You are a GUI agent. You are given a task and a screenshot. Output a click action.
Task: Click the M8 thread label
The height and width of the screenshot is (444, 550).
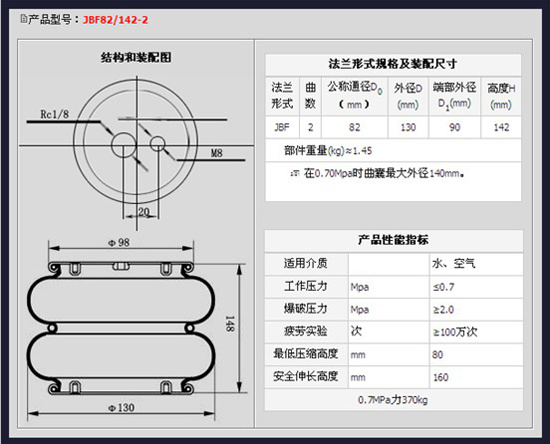(217, 153)
